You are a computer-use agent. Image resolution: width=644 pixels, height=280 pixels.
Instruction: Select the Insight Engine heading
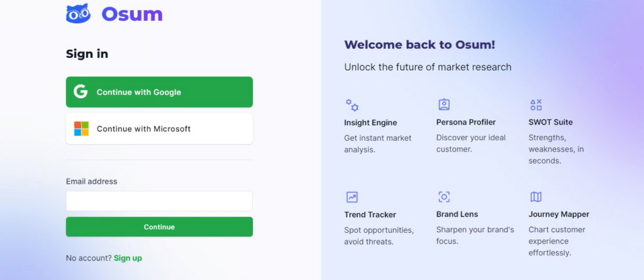click(x=370, y=123)
